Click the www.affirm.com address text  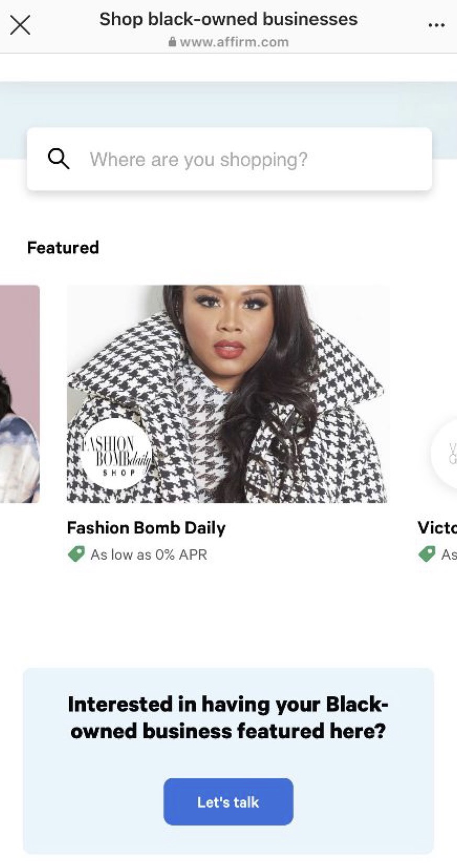(234, 42)
